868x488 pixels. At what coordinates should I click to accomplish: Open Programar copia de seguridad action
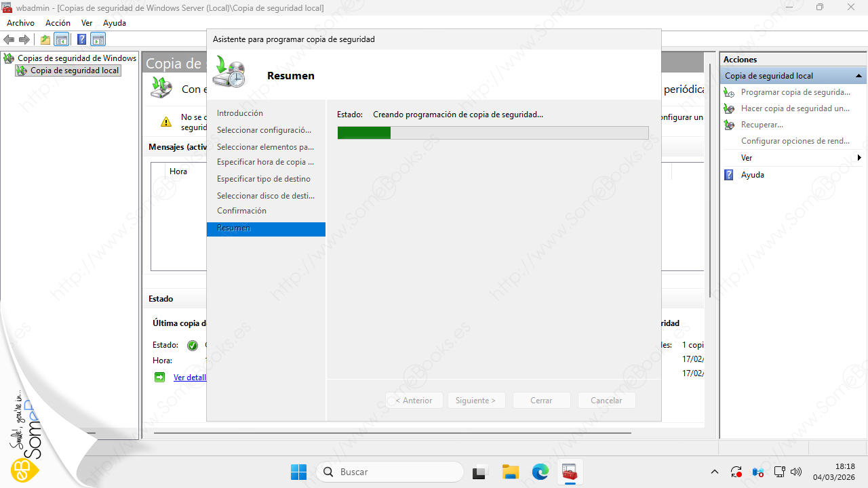coord(795,92)
